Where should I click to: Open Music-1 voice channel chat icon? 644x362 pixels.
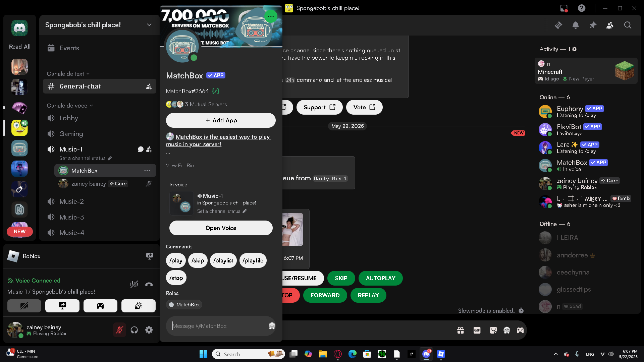pyautogui.click(x=141, y=149)
